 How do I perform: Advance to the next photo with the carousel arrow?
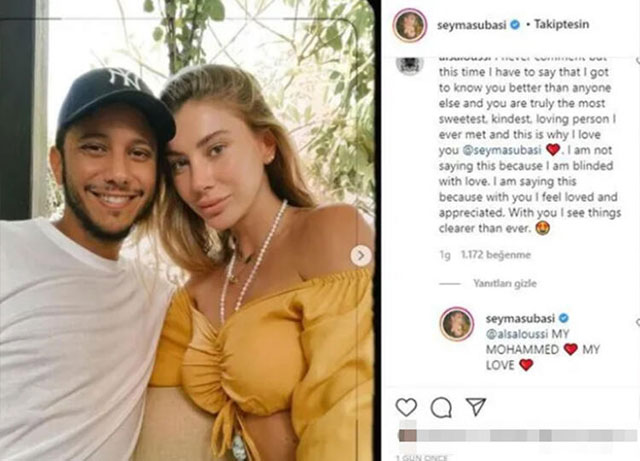361,256
